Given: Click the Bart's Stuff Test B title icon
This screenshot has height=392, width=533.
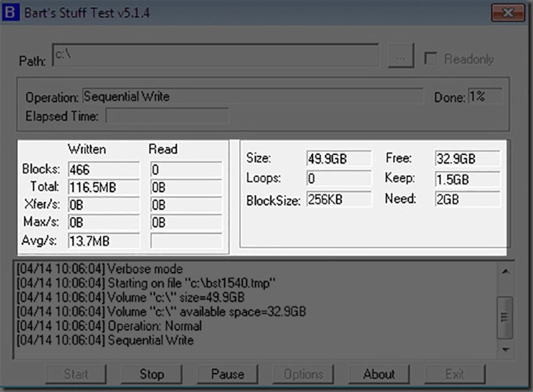Looking at the screenshot, I should [11, 13].
